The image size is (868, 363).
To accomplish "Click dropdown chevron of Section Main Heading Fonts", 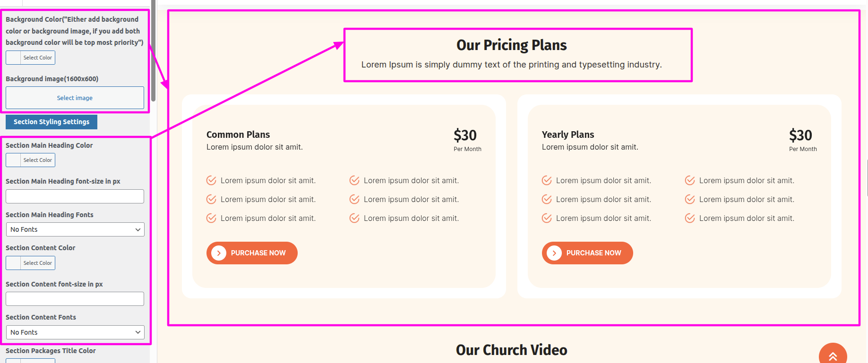I will (138, 230).
